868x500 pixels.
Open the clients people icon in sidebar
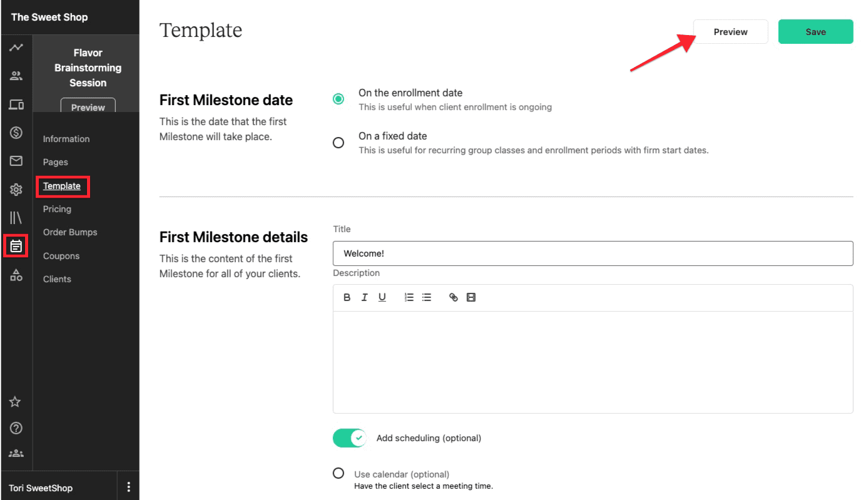(x=16, y=76)
